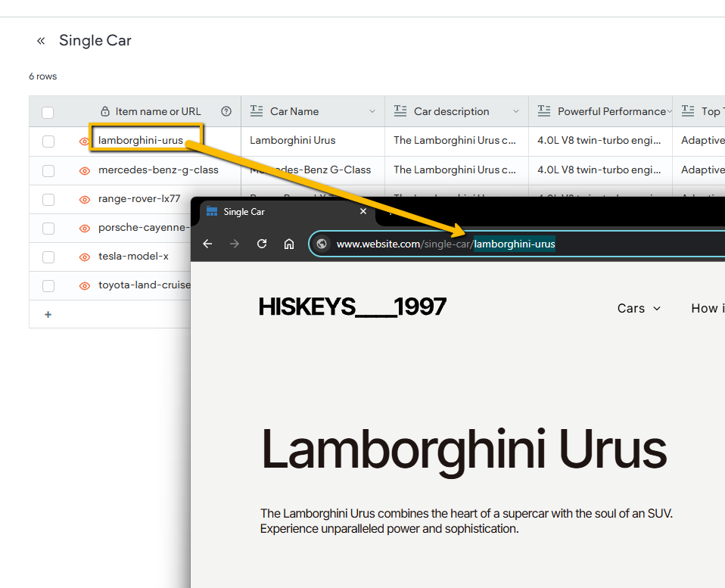
Task: Click the browser address bar URL
Action: pos(445,244)
